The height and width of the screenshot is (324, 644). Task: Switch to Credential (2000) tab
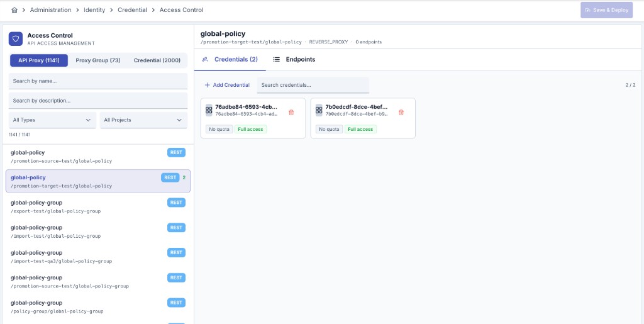pyautogui.click(x=157, y=60)
